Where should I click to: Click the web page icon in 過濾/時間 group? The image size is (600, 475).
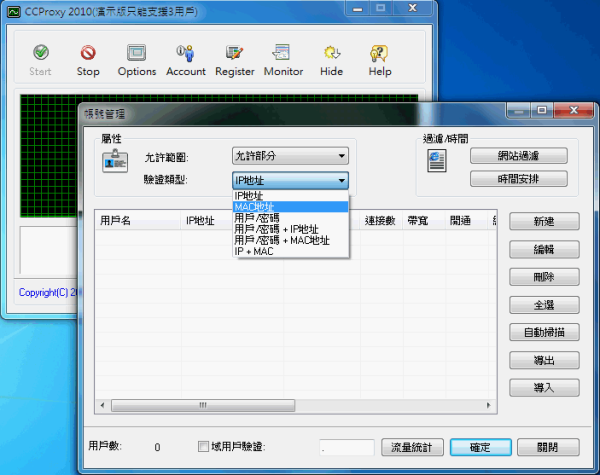pos(437,161)
